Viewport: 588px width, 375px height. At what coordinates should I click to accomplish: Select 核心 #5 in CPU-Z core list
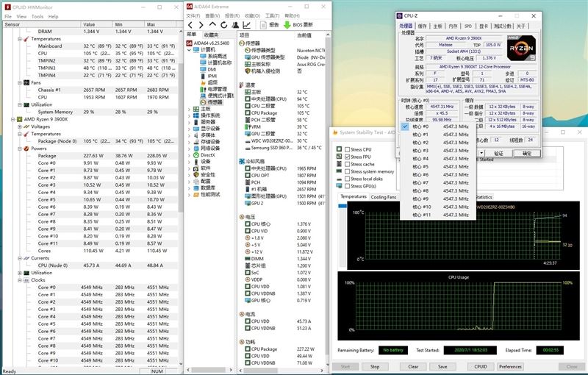[x=438, y=166]
